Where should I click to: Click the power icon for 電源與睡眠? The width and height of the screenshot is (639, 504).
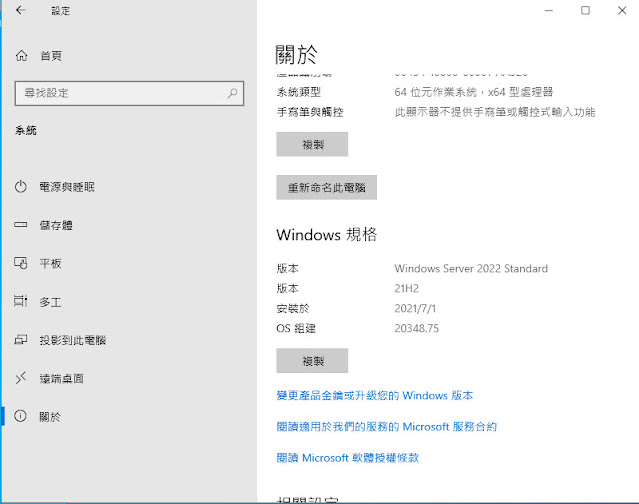point(21,187)
